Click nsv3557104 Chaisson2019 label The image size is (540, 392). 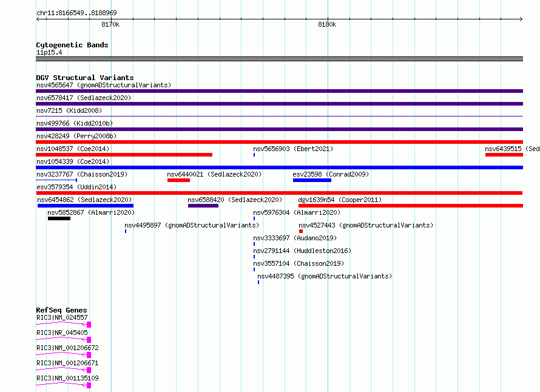(x=299, y=263)
